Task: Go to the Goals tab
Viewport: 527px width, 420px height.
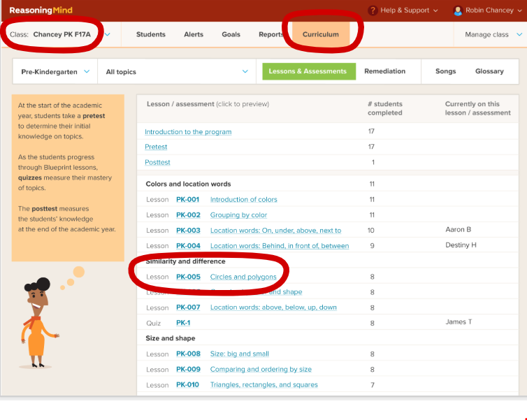Action: [231, 34]
